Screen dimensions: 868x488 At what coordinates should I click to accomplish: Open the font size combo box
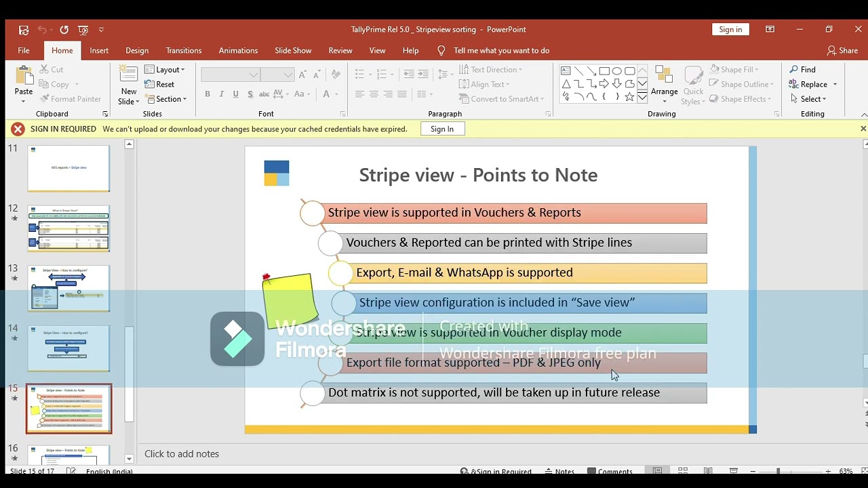pos(277,75)
